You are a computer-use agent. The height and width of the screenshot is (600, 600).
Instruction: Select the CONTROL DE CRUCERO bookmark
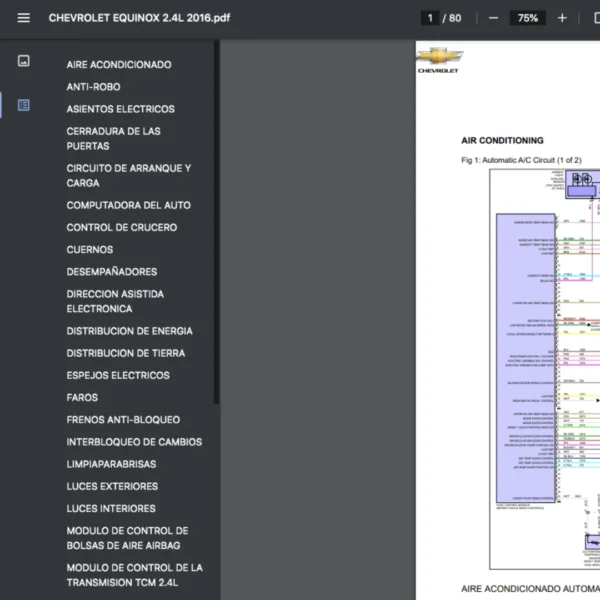pyautogui.click(x=121, y=227)
